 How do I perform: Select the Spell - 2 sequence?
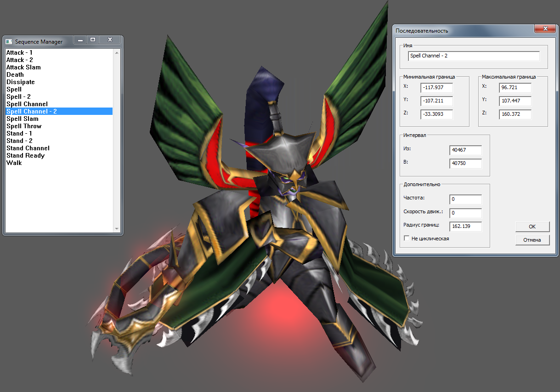coord(59,97)
